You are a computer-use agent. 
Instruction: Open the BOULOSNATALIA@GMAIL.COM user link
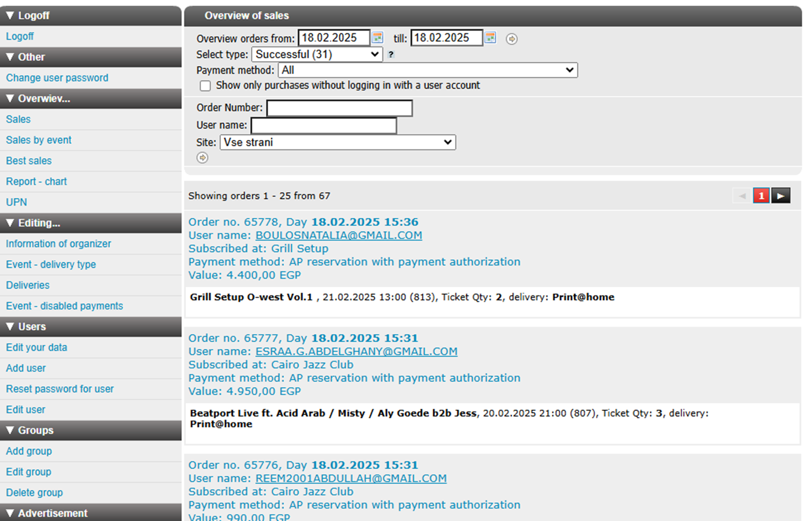point(339,235)
